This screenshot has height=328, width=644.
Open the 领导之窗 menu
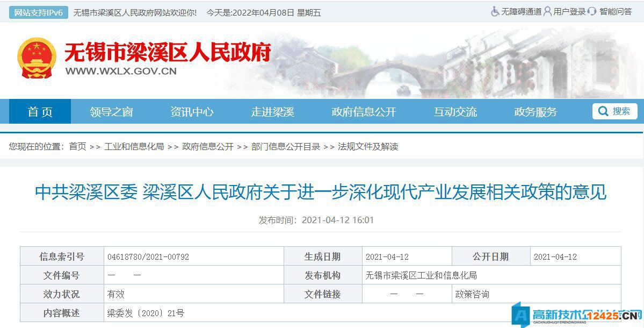[x=113, y=111]
